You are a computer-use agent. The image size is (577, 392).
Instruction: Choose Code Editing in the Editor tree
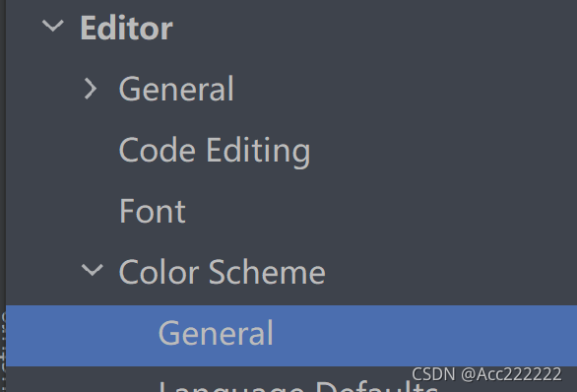click(x=215, y=151)
